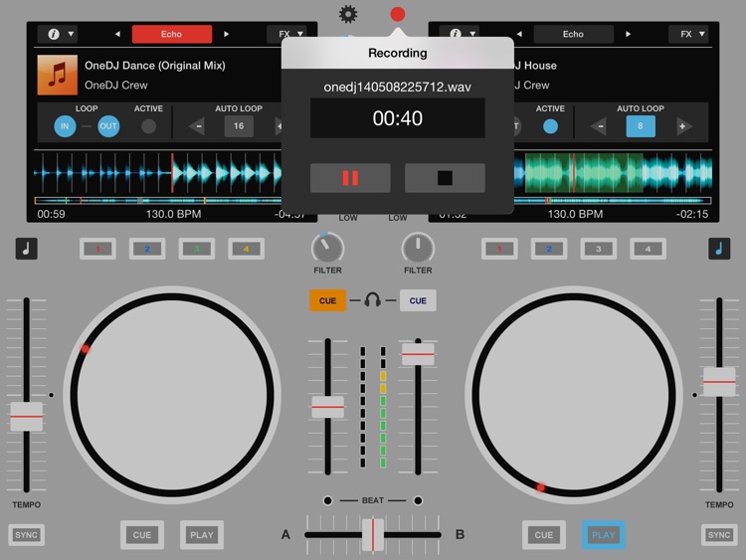Trigger left deck hot cue 1
Viewport: 746px width, 560px height.
pyautogui.click(x=97, y=249)
